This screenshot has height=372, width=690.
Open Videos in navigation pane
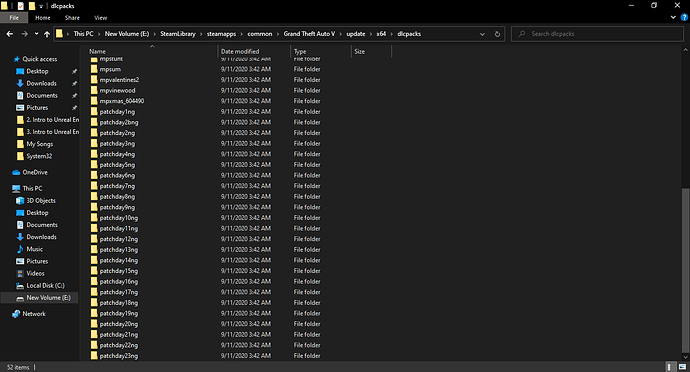coord(35,273)
